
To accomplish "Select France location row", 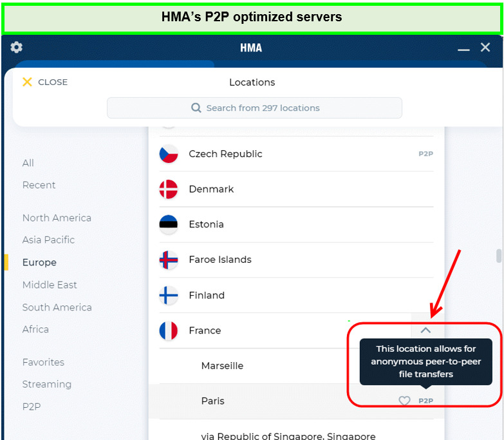I will click(x=296, y=330).
